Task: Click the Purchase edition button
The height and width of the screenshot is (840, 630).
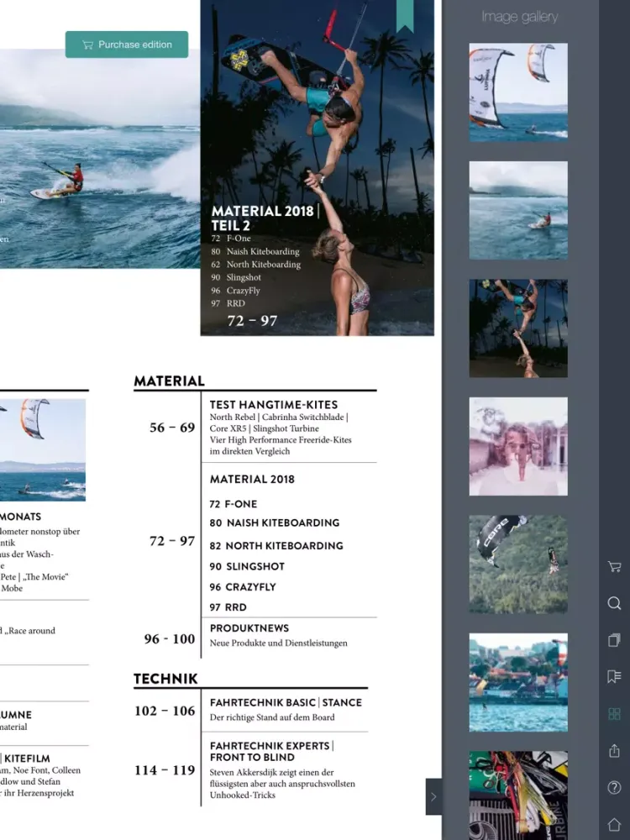Action: (x=127, y=45)
